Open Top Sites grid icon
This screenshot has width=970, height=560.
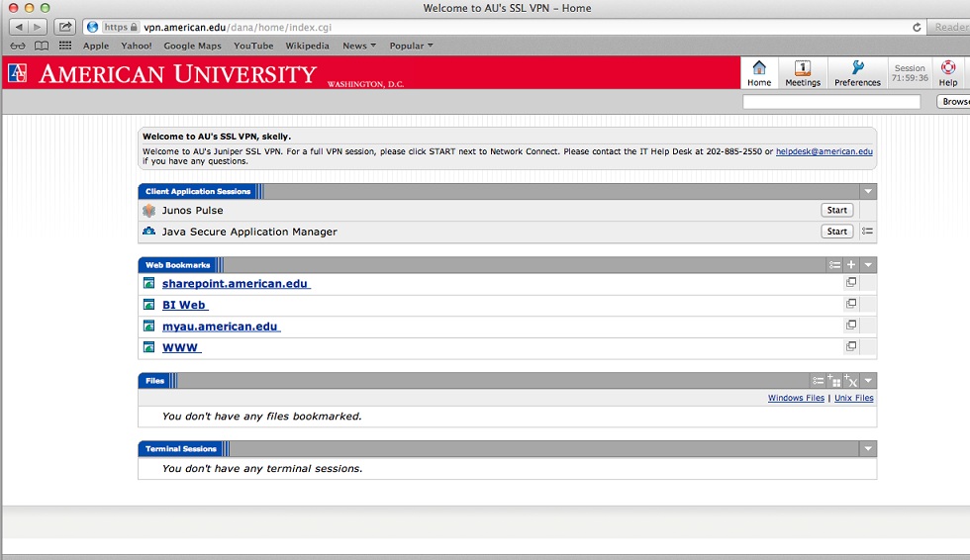(65, 46)
